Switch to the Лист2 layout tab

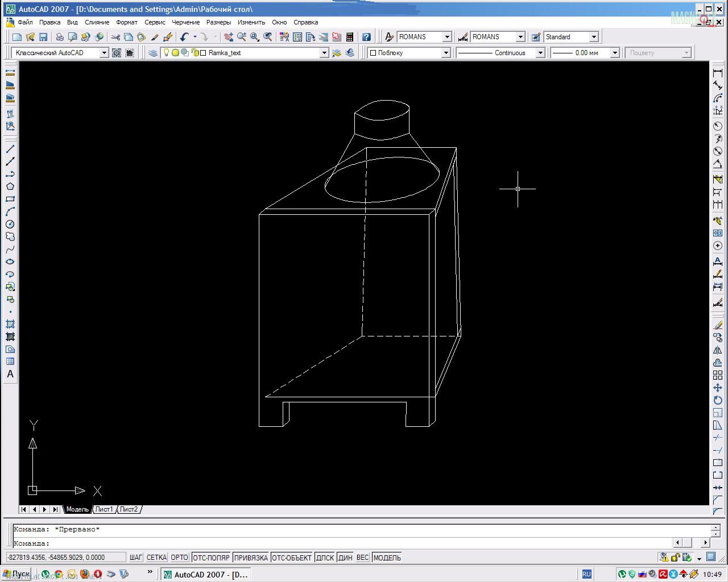129,509
